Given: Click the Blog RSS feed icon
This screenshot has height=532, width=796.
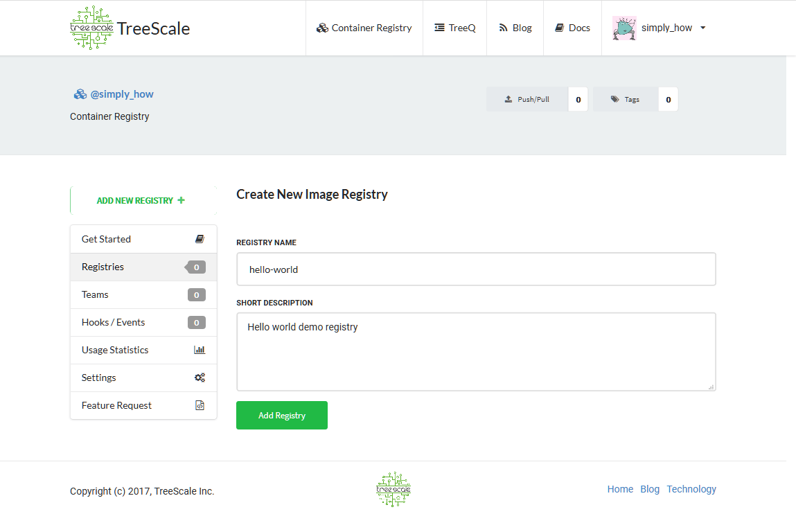Looking at the screenshot, I should pyautogui.click(x=503, y=28).
